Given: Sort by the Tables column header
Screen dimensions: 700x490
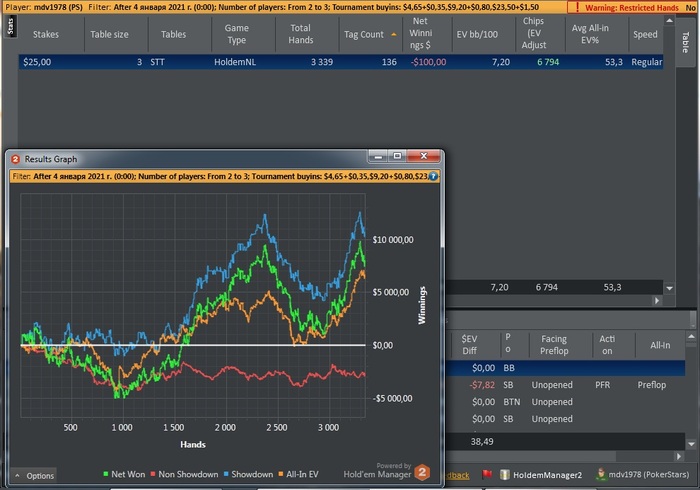Looking at the screenshot, I should pos(174,34).
